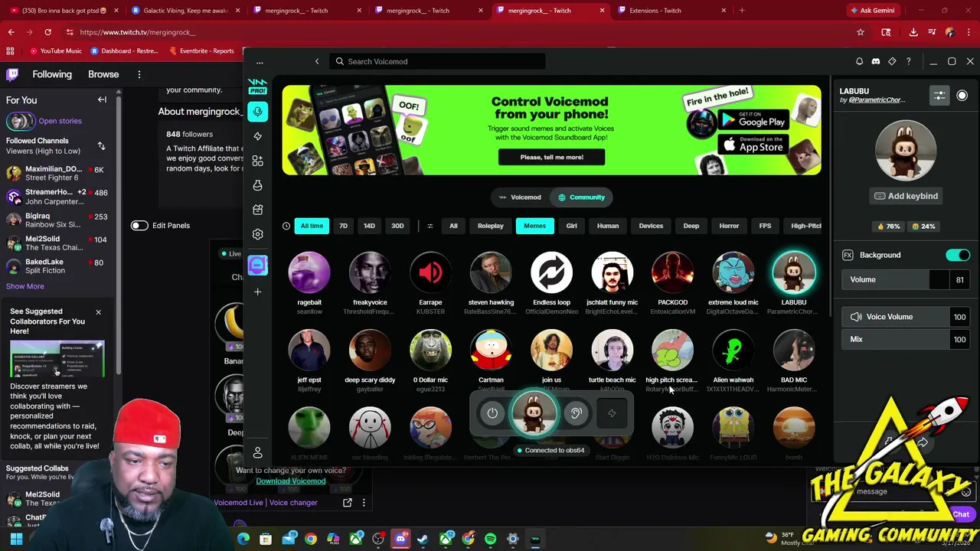Open the Voicelab flask icon in Voicemod sidebar
The height and width of the screenshot is (551, 980).
coord(257,185)
